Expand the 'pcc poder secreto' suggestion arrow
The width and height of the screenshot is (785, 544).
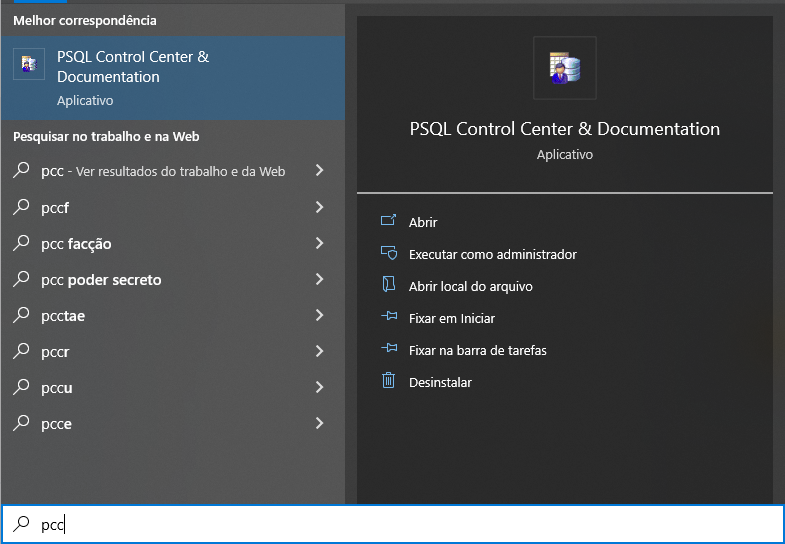319,279
